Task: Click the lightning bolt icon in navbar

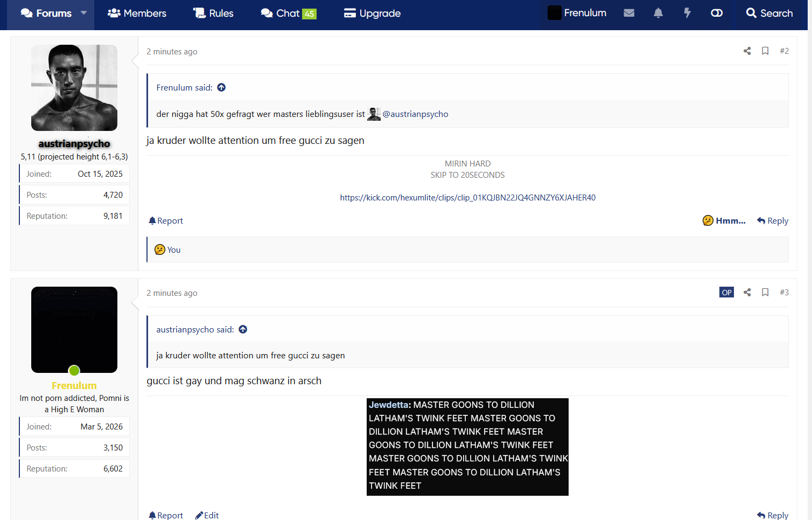Action: click(687, 13)
